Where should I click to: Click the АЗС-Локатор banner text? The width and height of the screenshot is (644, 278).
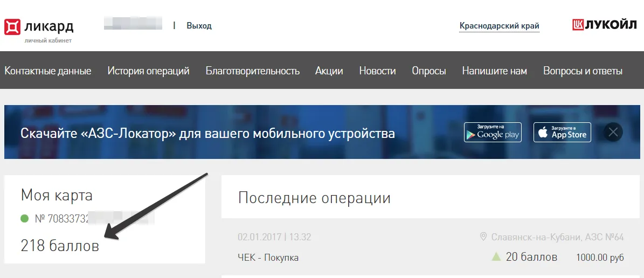[x=207, y=134]
